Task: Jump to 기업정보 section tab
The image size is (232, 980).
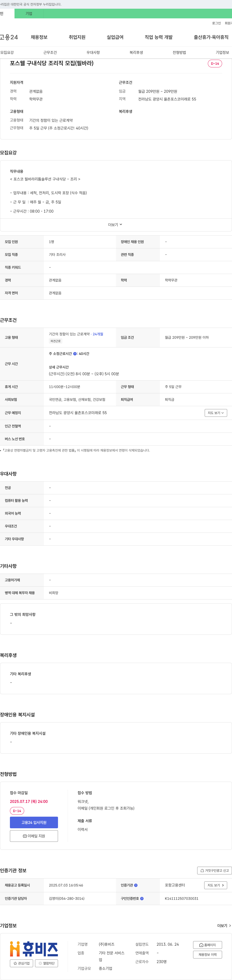Action: coord(223,52)
